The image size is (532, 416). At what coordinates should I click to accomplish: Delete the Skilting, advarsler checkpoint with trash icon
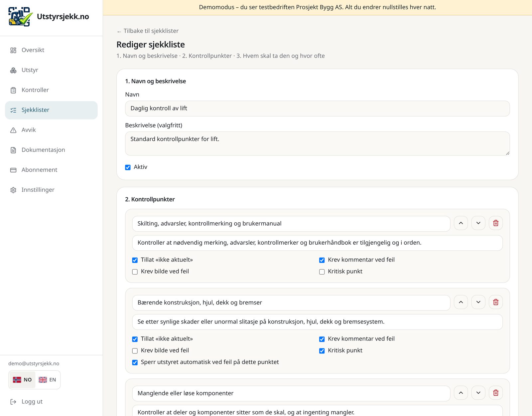496,223
